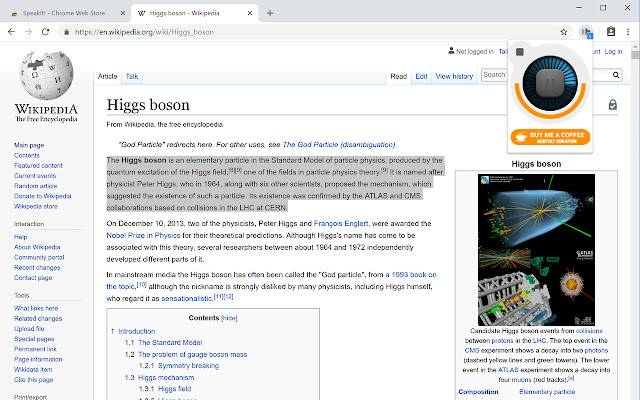Screen dimensions: 640x400
Task: Open the Nobel Prize in Physics link
Action: pyautogui.click(x=143, y=236)
